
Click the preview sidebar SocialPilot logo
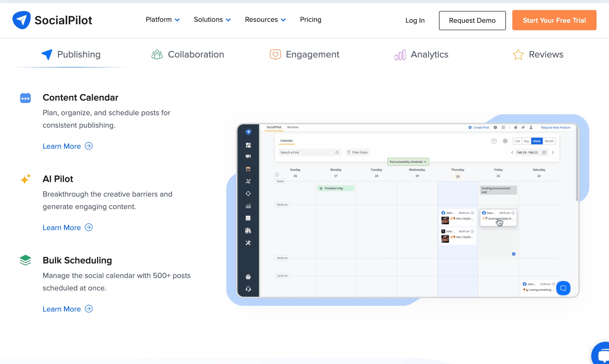(x=248, y=132)
